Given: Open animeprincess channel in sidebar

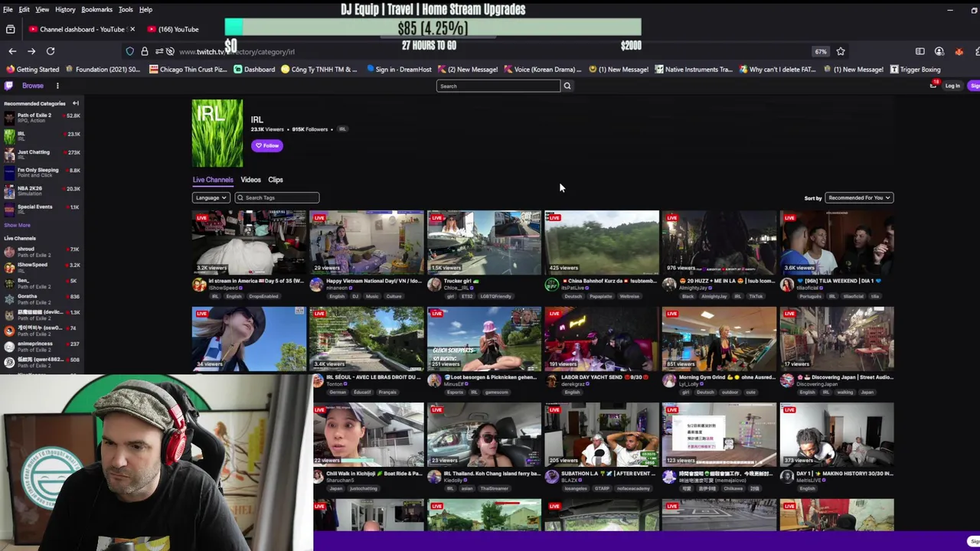Looking at the screenshot, I should 41,347.
